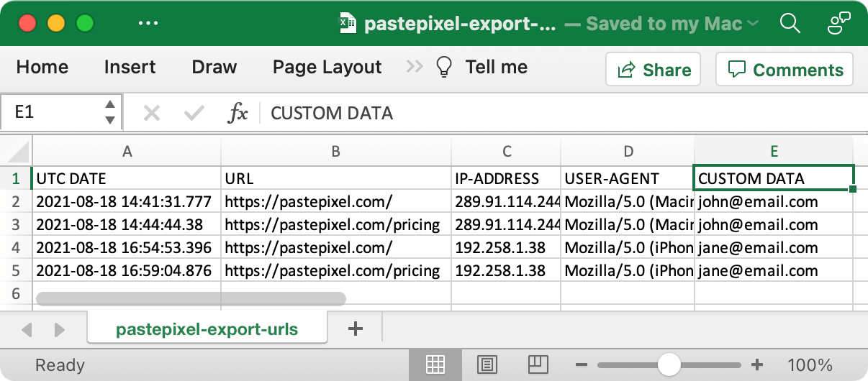Viewport: 868px width, 381px height.
Task: Zoom in with the plus button
Action: coord(757,364)
